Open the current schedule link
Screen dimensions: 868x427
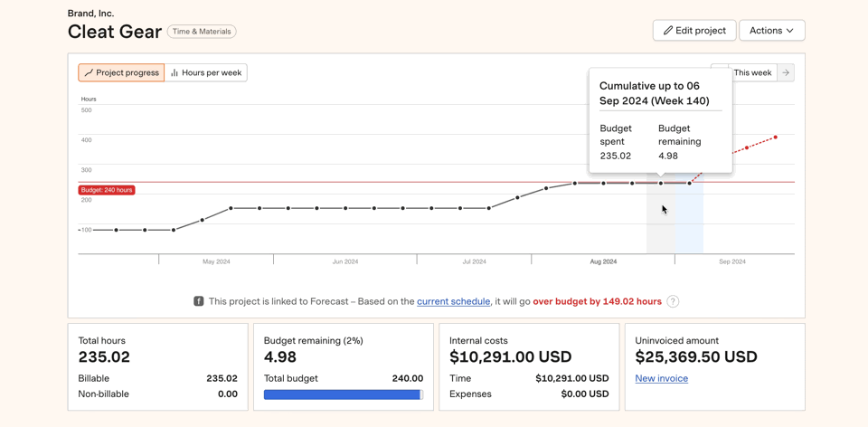pos(453,301)
